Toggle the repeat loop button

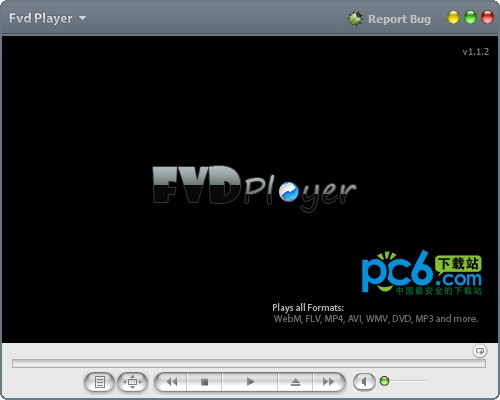tap(480, 351)
